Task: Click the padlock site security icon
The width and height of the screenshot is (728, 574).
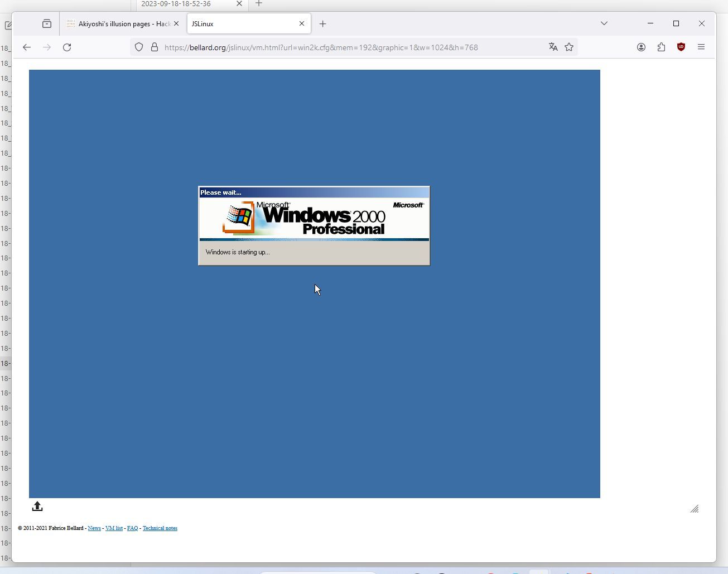Action: click(155, 47)
